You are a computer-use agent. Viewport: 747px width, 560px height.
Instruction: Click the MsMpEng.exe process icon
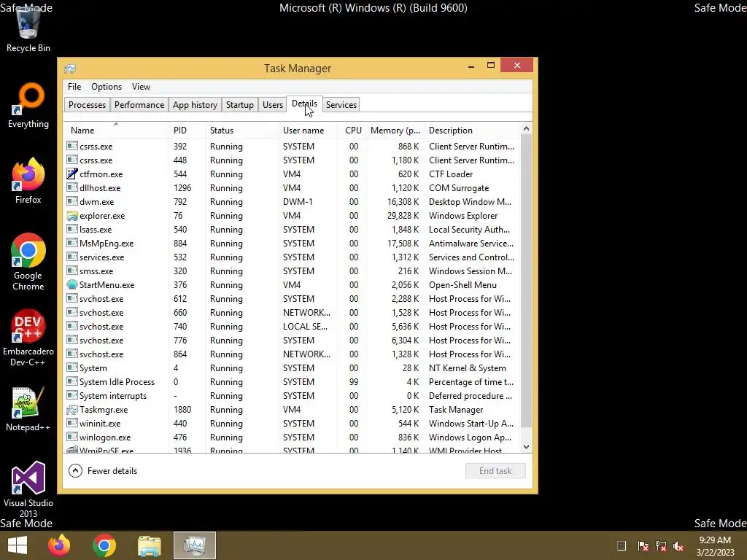pos(72,244)
